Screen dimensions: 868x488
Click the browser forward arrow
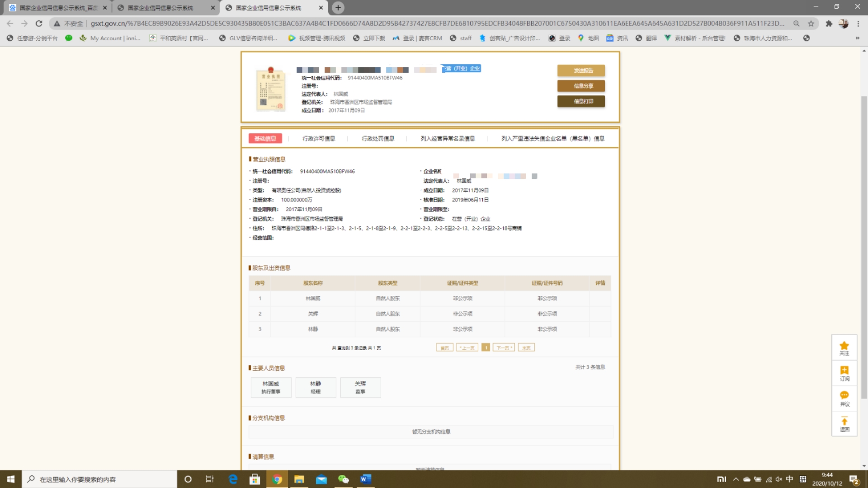click(24, 23)
